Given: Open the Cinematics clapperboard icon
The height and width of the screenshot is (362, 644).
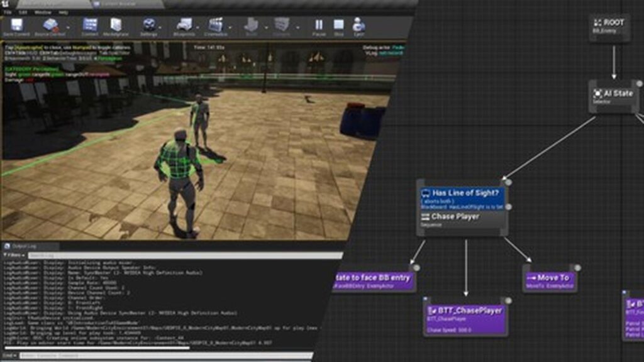Looking at the screenshot, I should pyautogui.click(x=216, y=26).
